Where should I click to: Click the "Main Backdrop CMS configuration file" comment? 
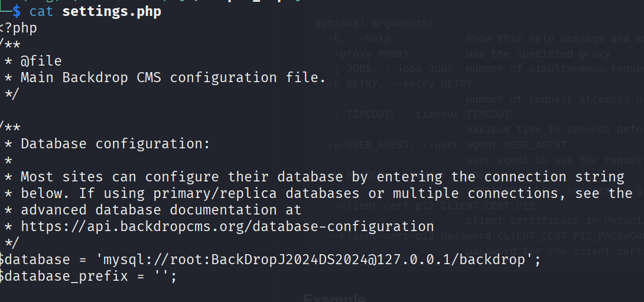click(173, 77)
